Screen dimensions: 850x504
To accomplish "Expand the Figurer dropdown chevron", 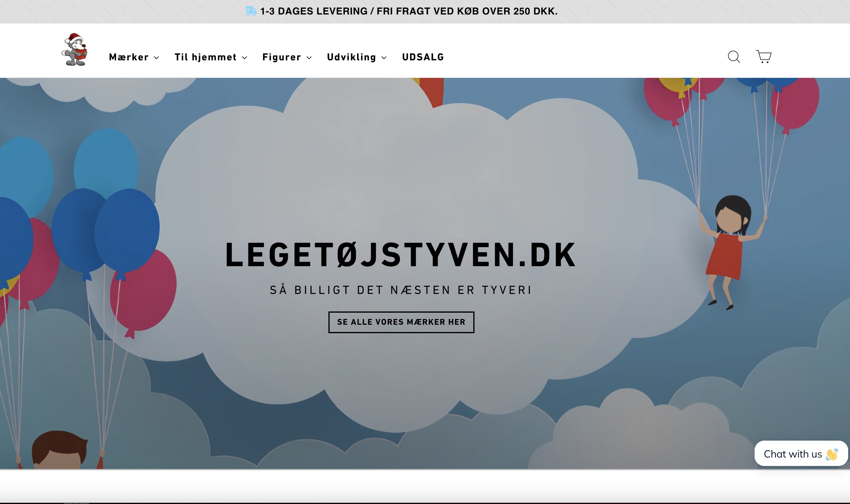I will [x=309, y=58].
